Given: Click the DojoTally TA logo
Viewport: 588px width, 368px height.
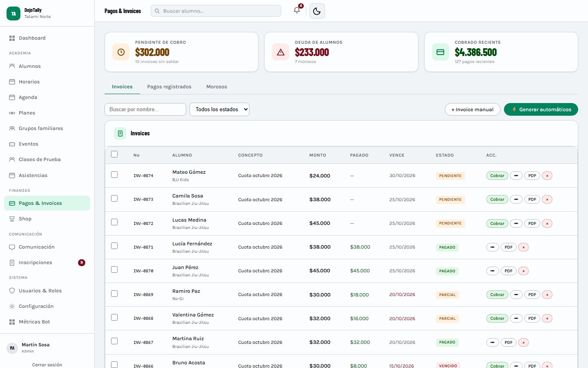Looking at the screenshot, I should pos(13,13).
